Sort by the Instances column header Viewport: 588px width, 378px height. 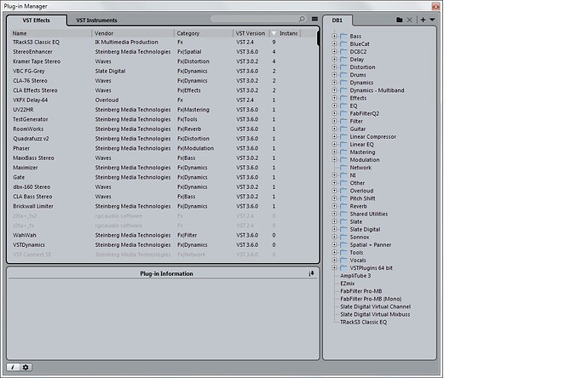pyautogui.click(x=285, y=33)
